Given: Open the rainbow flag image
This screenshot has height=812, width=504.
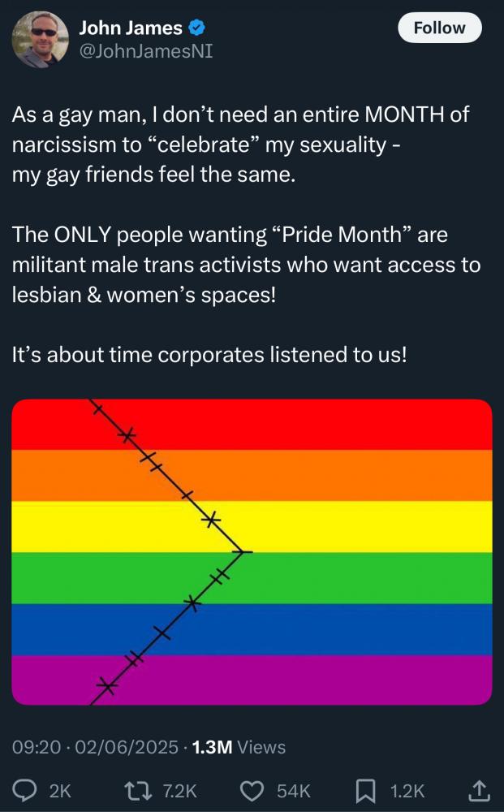Looking at the screenshot, I should click(x=252, y=551).
